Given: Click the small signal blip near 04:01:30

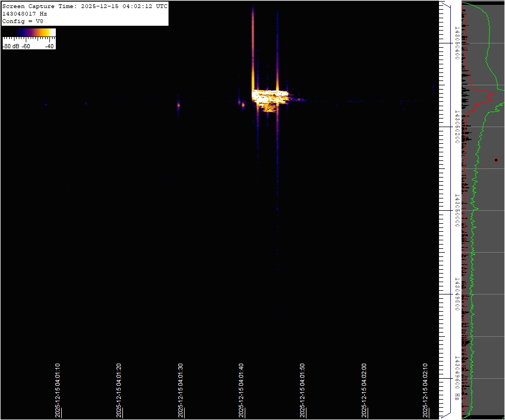Looking at the screenshot, I should tap(179, 106).
